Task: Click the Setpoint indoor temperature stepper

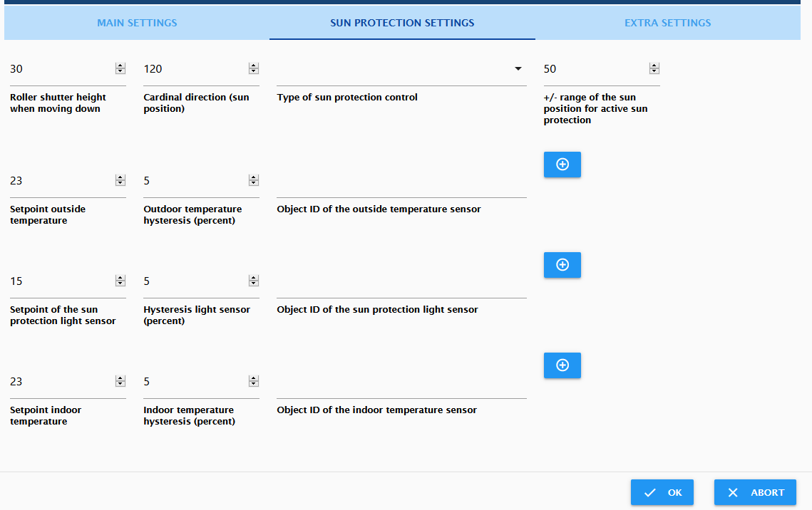Action: (120, 380)
